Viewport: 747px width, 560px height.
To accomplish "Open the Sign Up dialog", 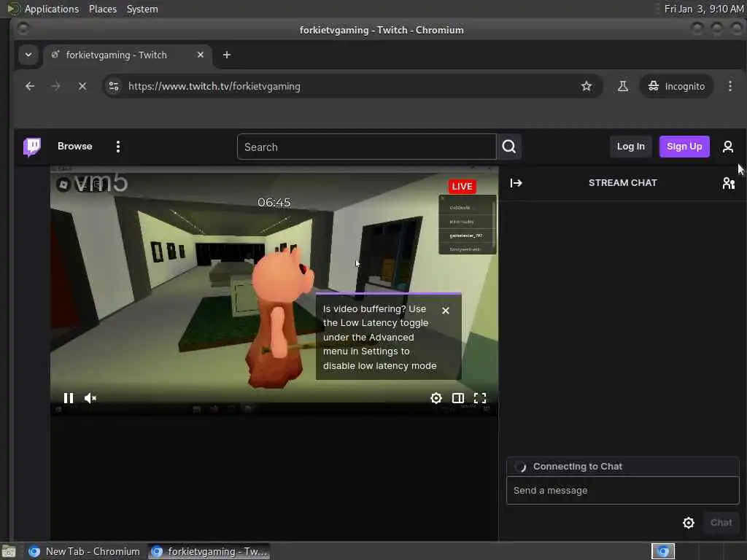I will (x=684, y=146).
